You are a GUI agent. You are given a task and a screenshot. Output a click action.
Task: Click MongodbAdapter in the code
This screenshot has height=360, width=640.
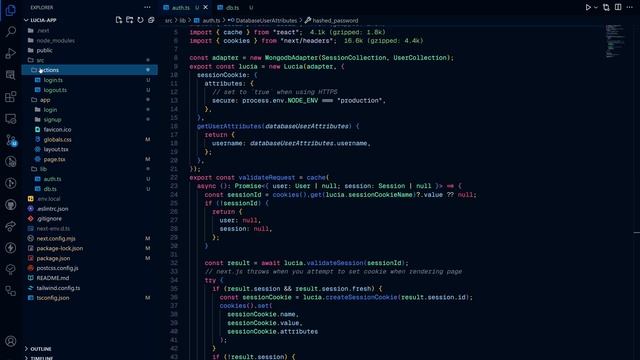(x=291, y=58)
